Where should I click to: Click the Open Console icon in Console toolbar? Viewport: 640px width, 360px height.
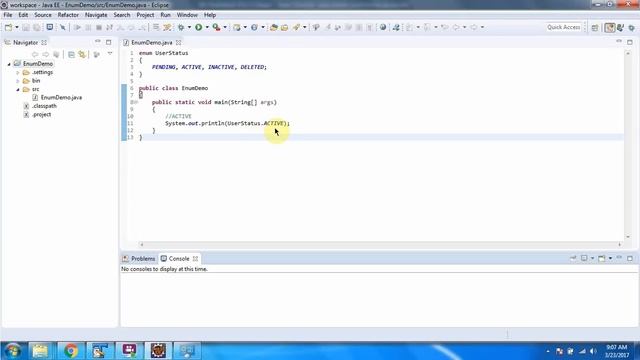tap(602, 258)
